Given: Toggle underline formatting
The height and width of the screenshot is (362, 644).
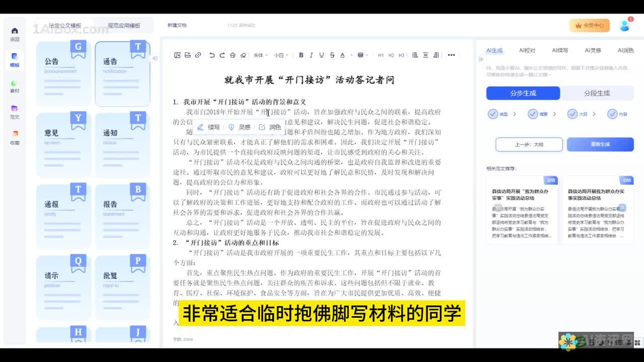Looking at the screenshot, I should click(321, 55).
